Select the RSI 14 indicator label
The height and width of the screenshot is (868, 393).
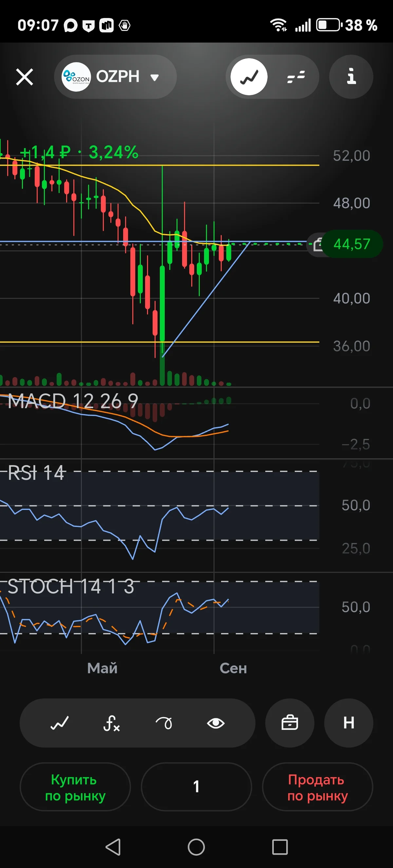pyautogui.click(x=36, y=473)
